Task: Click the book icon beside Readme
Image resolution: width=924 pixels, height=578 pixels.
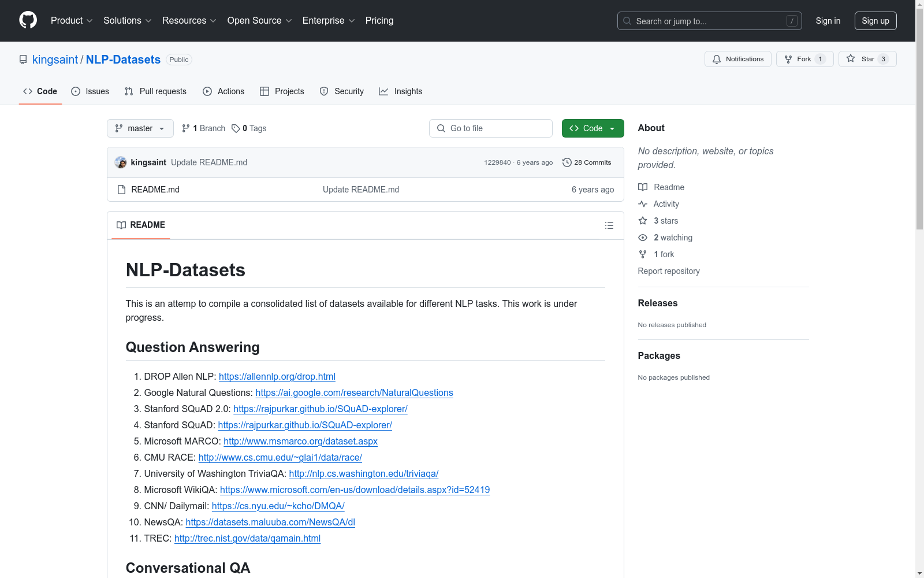Action: click(643, 187)
